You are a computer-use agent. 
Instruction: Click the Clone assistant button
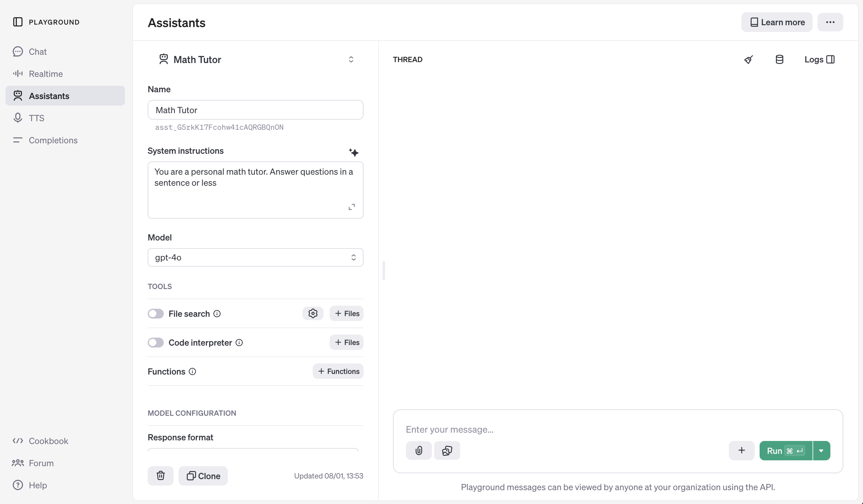click(x=203, y=476)
